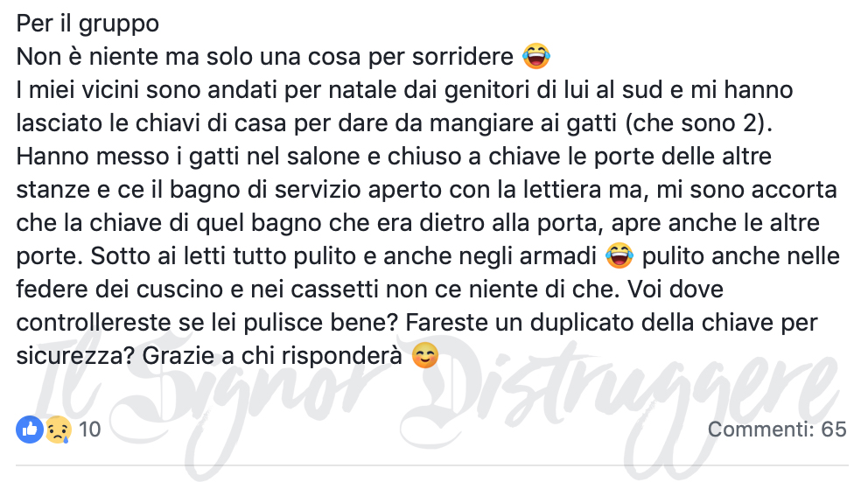Click the phrase "Sotto ai letti tutto pulito"
This screenshot has height=482, width=868.
click(223, 256)
